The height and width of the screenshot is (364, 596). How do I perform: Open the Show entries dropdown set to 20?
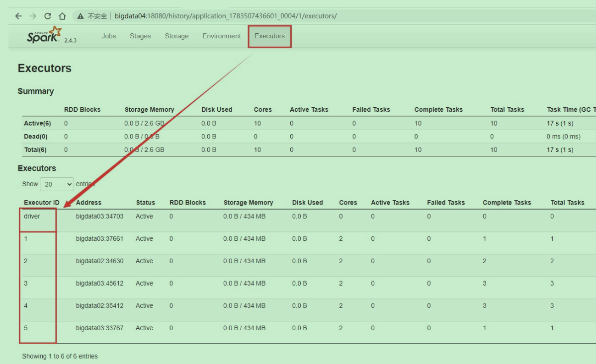pos(57,184)
